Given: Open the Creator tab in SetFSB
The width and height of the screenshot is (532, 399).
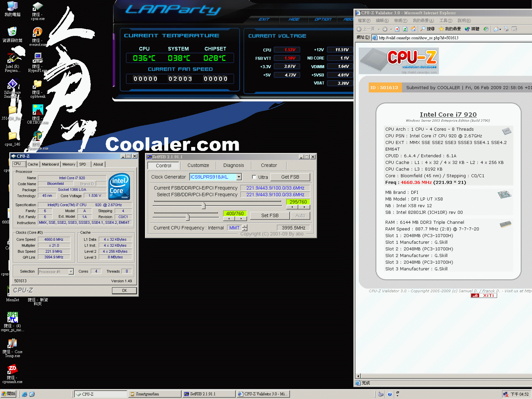Looking at the screenshot, I should (x=269, y=165).
